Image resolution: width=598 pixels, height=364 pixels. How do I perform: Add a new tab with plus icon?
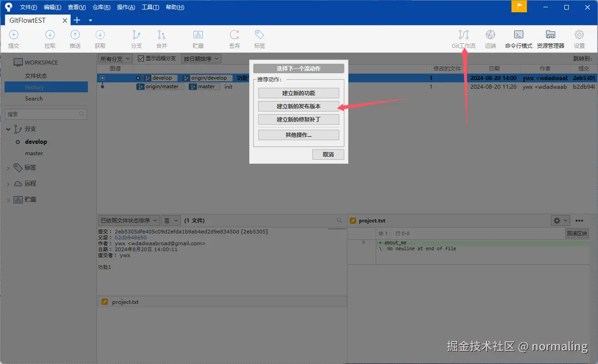(x=77, y=20)
